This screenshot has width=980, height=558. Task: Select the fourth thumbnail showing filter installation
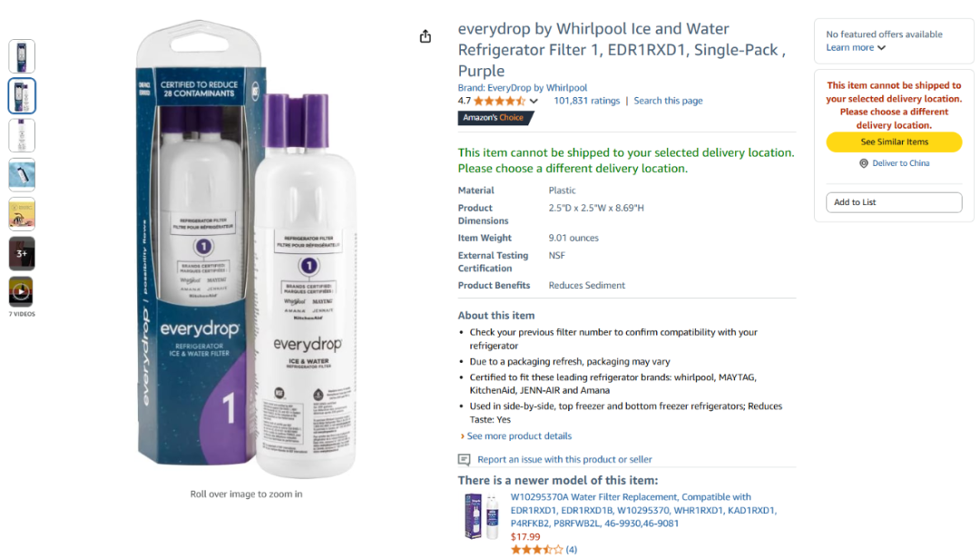(x=21, y=174)
